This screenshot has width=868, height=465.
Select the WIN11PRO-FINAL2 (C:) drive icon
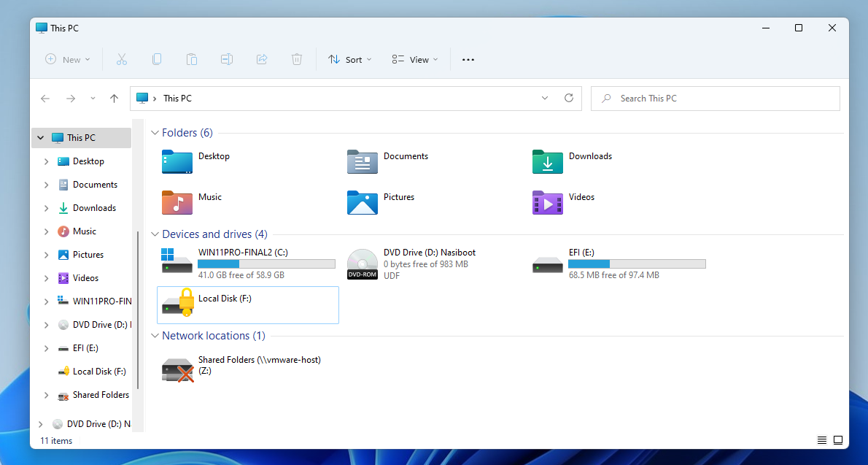(177, 261)
